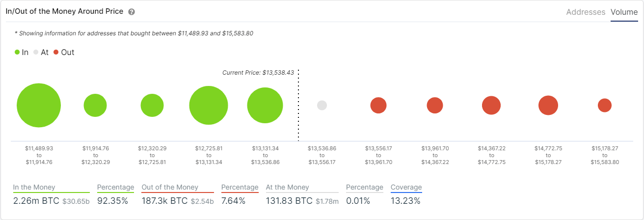Viewport: 644px width, 220px height.
Task: Click red bubble above $14,772.75 to $15,178.27
Action: click(548, 106)
